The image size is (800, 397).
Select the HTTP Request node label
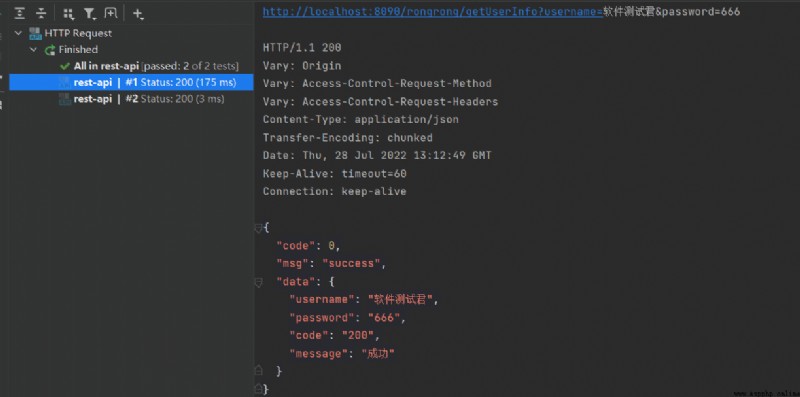coord(78,33)
